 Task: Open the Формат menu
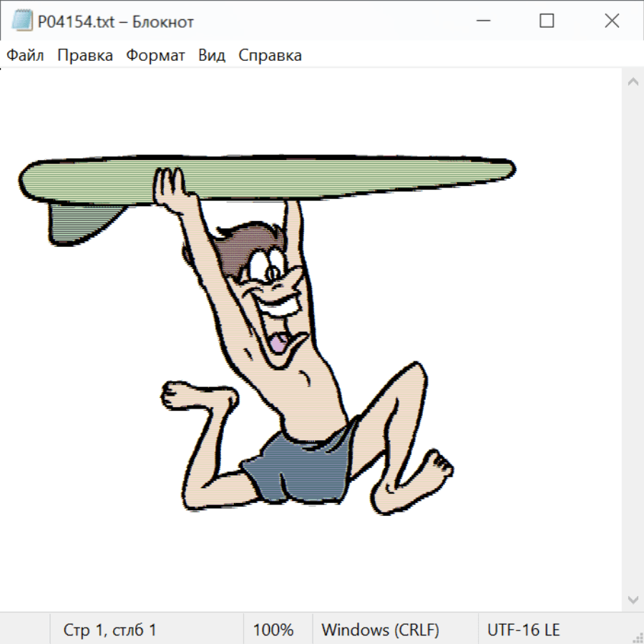click(x=155, y=56)
